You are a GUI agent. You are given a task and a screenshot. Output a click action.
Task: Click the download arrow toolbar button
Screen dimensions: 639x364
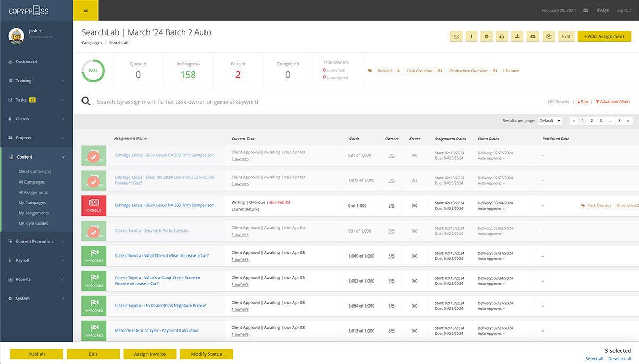pos(517,36)
